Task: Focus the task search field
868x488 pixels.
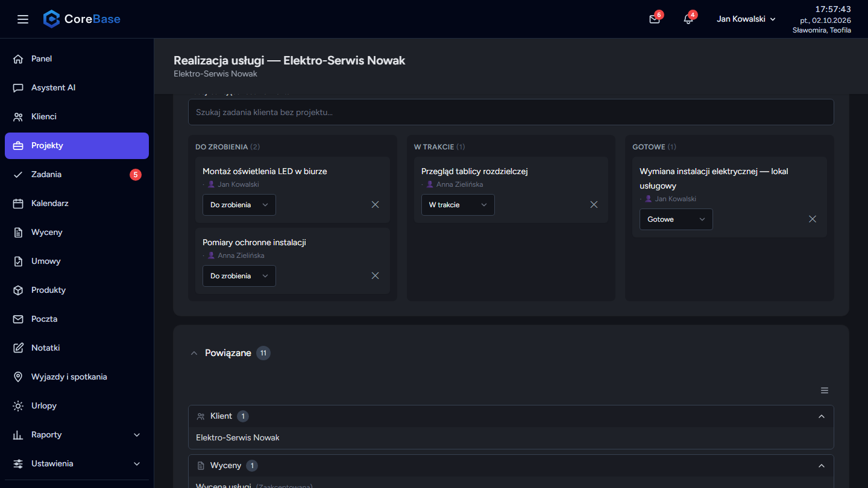Action: point(511,112)
